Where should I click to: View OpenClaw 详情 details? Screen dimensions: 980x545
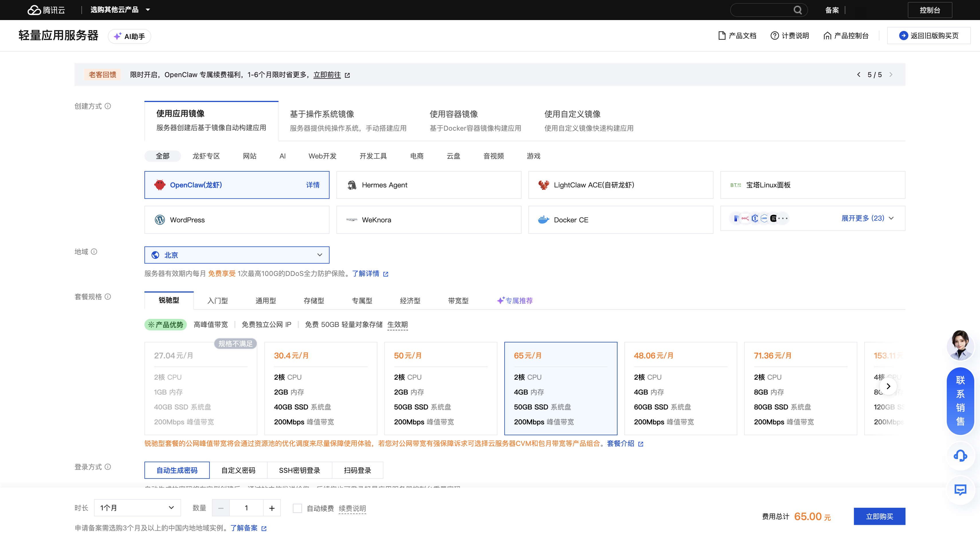[313, 185]
